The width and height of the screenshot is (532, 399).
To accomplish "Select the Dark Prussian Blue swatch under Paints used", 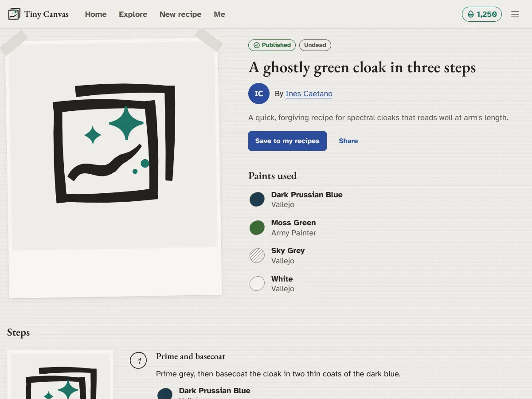I will click(257, 199).
